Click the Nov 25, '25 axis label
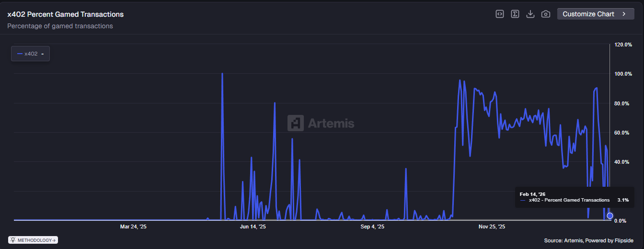The width and height of the screenshot is (644, 249). pos(492,226)
